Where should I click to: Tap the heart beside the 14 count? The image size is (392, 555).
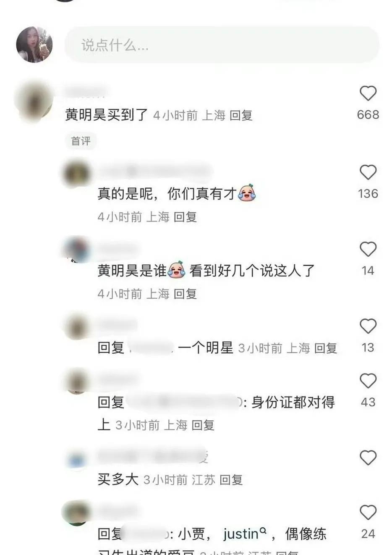coord(368,249)
